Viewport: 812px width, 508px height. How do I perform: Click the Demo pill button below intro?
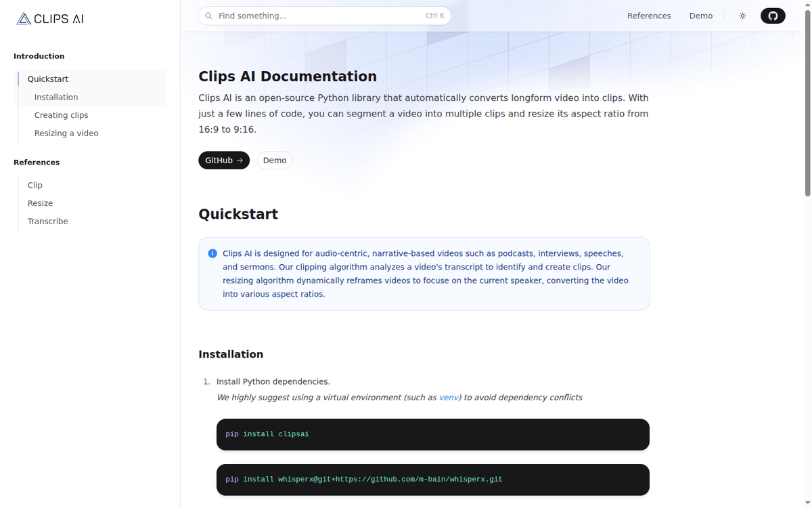coord(275,161)
